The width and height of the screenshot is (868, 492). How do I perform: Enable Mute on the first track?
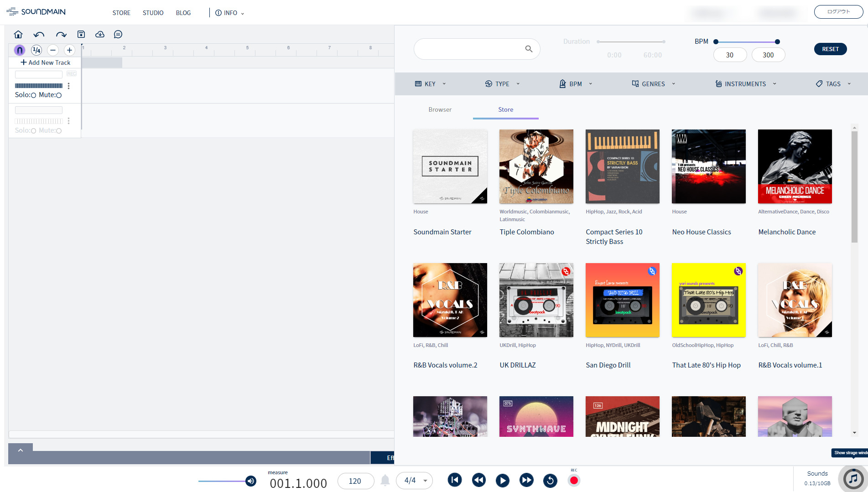pos(59,95)
